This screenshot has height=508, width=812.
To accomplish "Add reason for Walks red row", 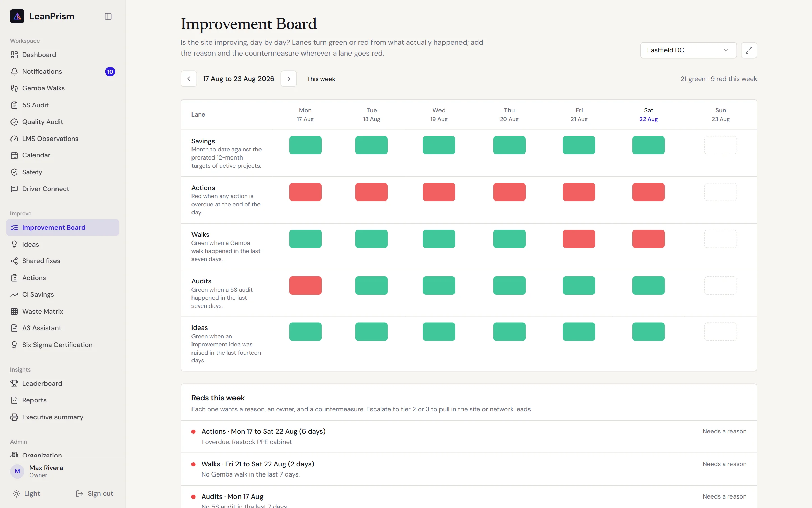I will pos(724,464).
